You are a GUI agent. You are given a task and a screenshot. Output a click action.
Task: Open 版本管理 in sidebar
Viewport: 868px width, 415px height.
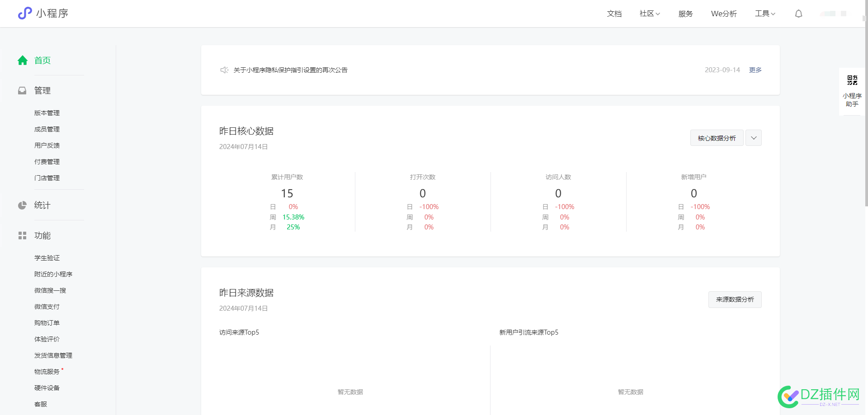click(47, 113)
